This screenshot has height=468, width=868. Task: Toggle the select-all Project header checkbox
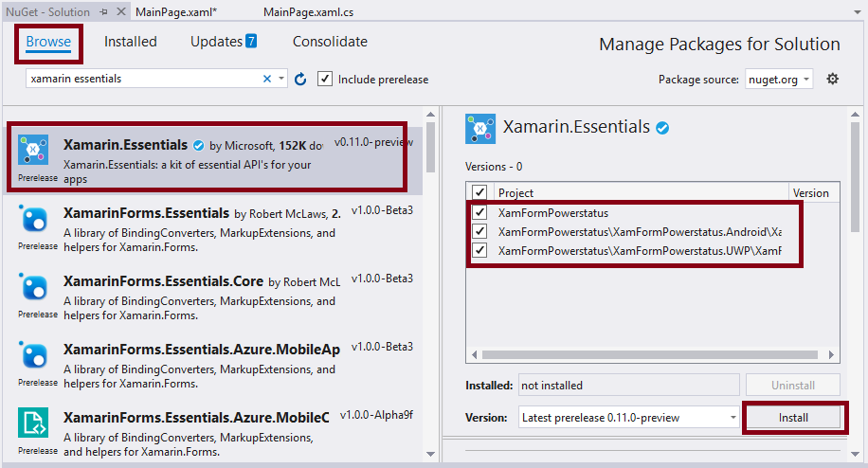479,192
